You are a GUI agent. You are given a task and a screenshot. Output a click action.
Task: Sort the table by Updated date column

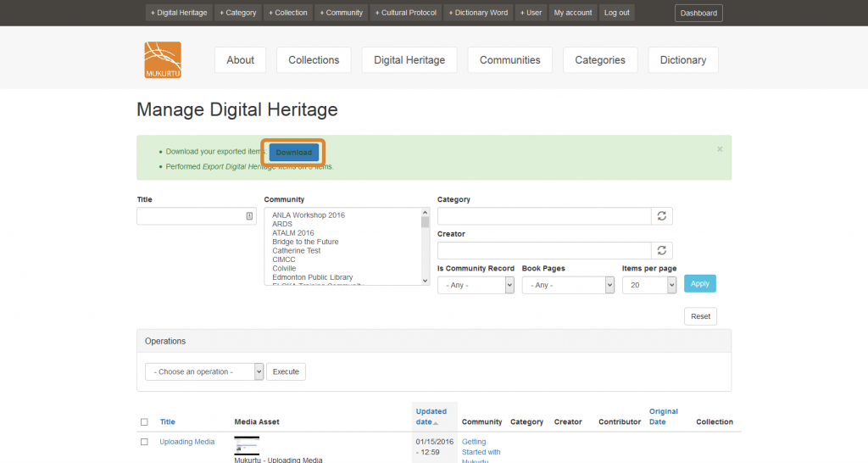tap(431, 416)
